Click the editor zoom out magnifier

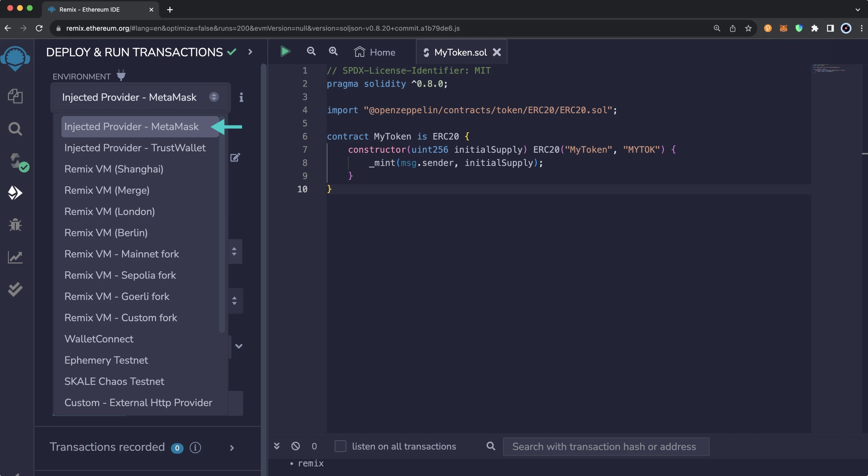(x=311, y=52)
